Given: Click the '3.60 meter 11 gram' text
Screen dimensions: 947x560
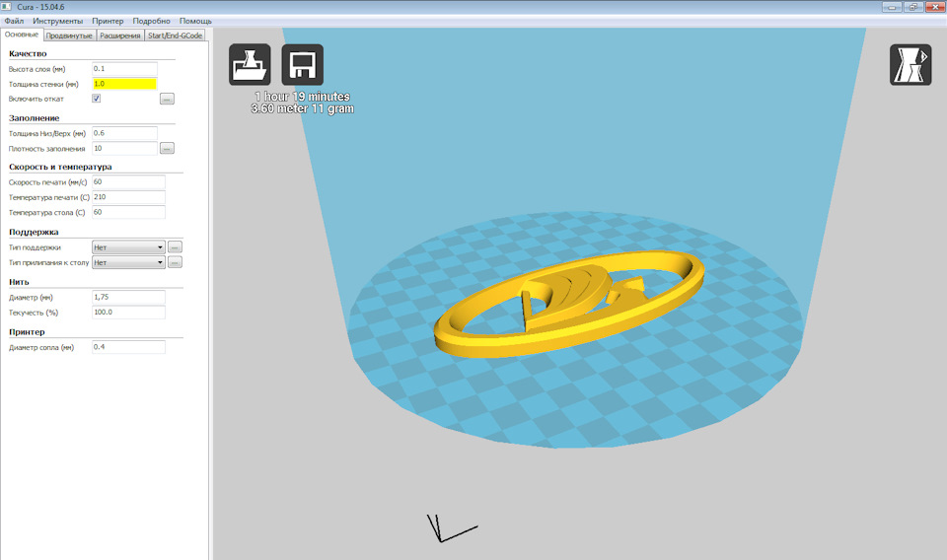Looking at the screenshot, I should pyautogui.click(x=303, y=108).
